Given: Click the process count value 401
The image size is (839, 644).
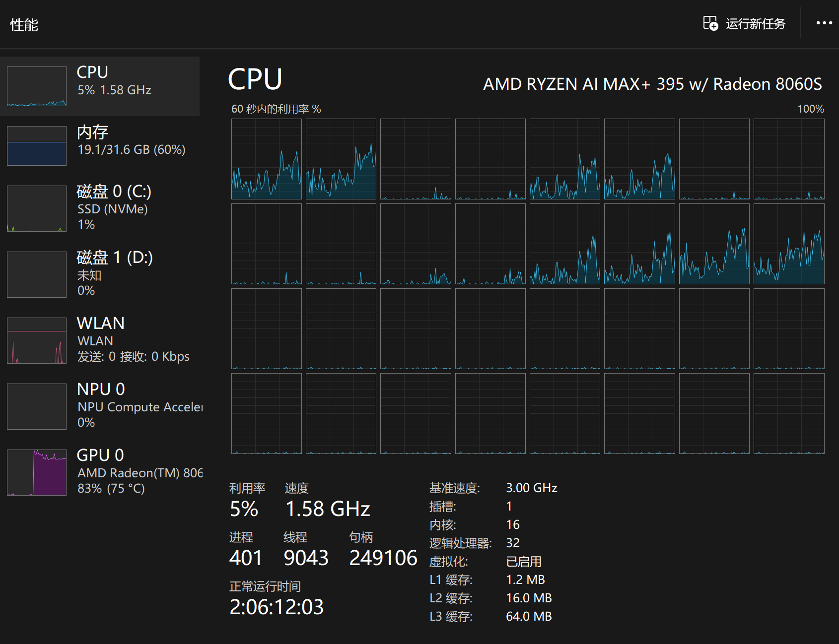Looking at the screenshot, I should pyautogui.click(x=246, y=558).
